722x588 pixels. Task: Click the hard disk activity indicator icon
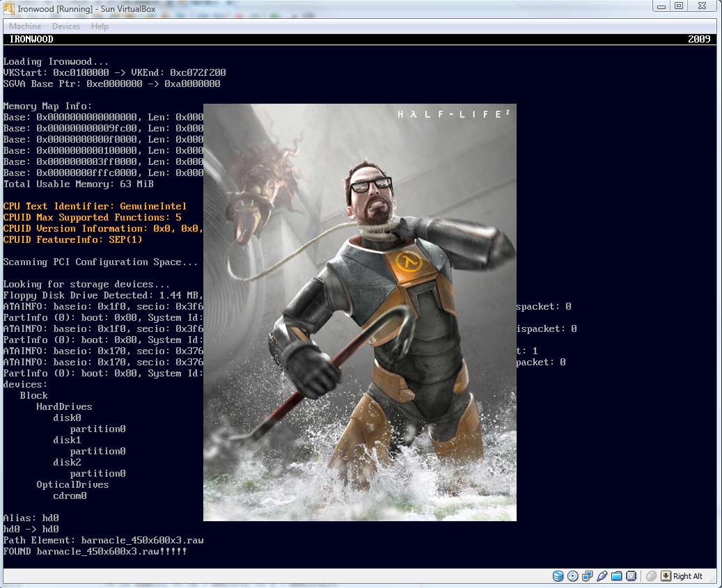(558, 576)
